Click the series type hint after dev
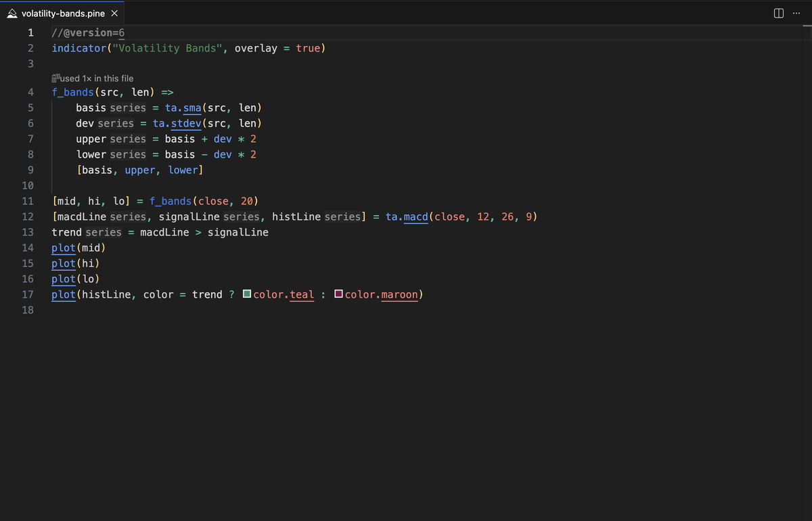Image resolution: width=812 pixels, height=521 pixels. (x=116, y=123)
